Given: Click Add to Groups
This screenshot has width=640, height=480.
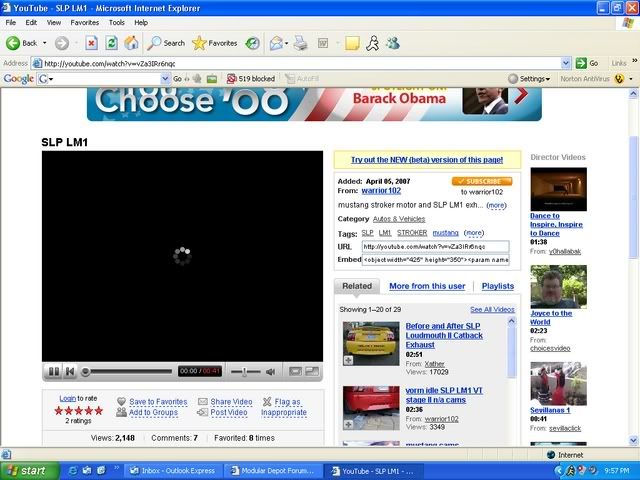Looking at the screenshot, I should point(153,412).
